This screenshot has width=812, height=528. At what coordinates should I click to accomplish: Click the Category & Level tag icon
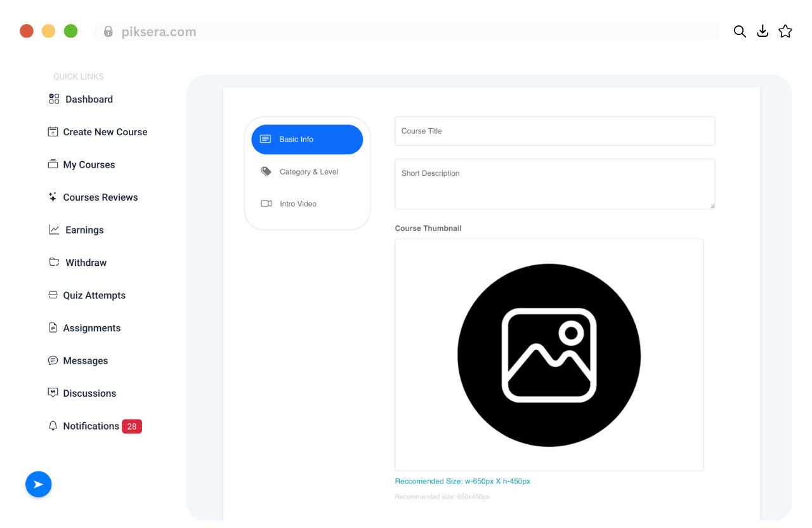pyautogui.click(x=266, y=171)
